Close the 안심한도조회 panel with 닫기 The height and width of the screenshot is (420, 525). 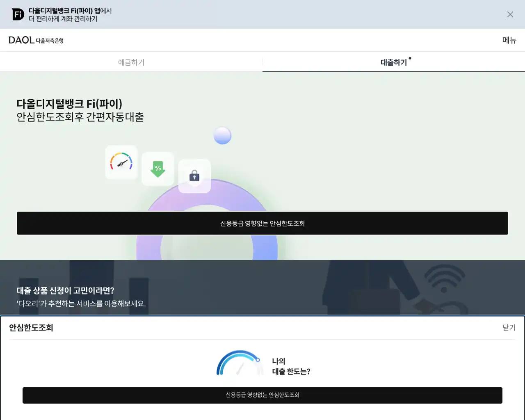pos(509,327)
